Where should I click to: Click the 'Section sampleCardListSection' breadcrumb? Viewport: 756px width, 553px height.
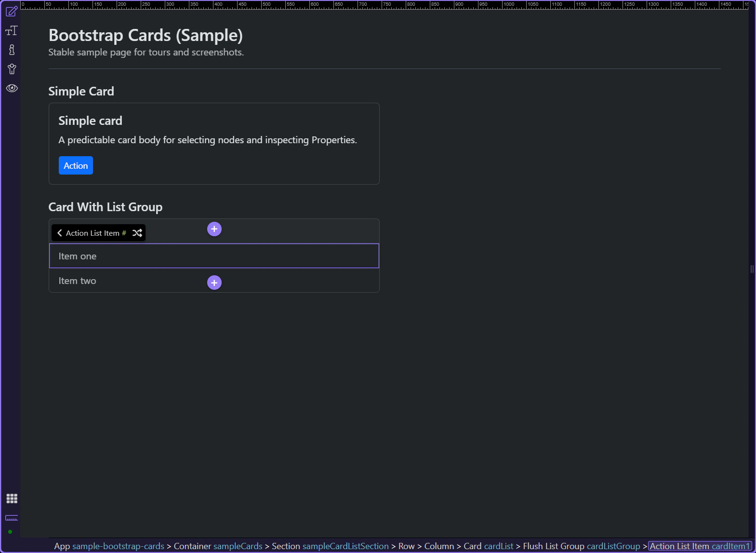[x=330, y=546]
